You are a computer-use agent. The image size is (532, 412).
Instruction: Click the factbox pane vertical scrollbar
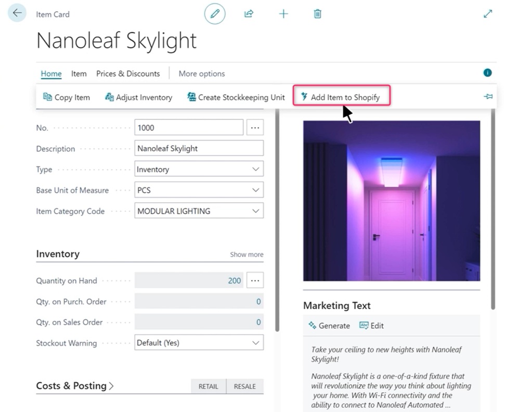click(493, 209)
